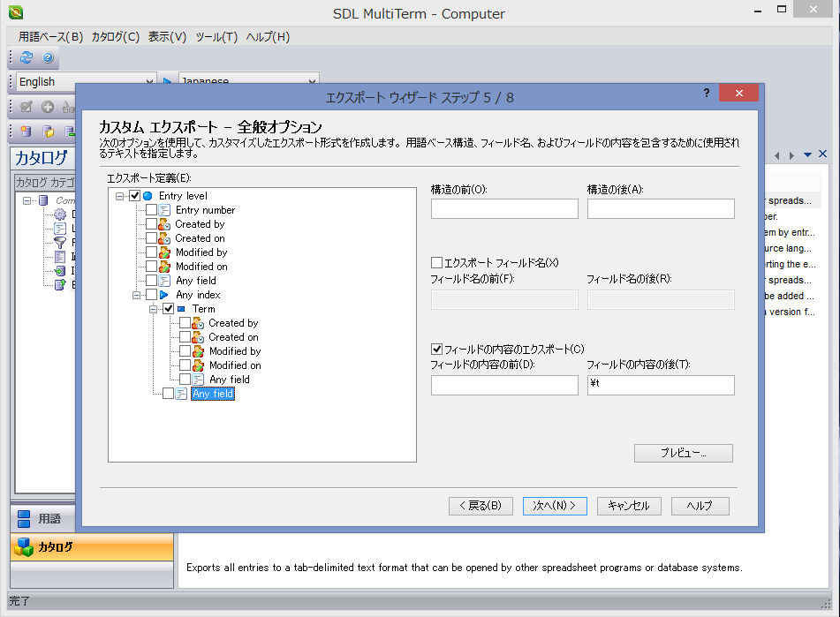Click the プレビュー... button
Viewport: 840px width, 617px height.
point(683,453)
